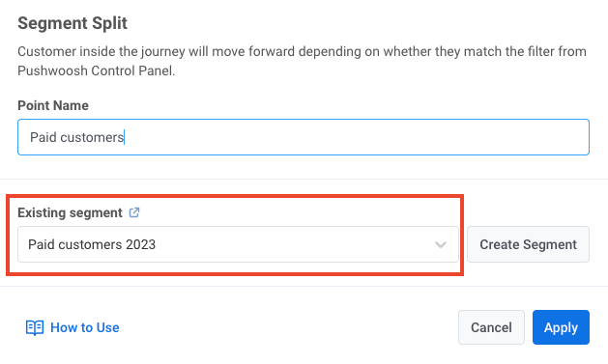This screenshot has width=608, height=364.
Task: Click the Create Segment button
Action: point(528,244)
